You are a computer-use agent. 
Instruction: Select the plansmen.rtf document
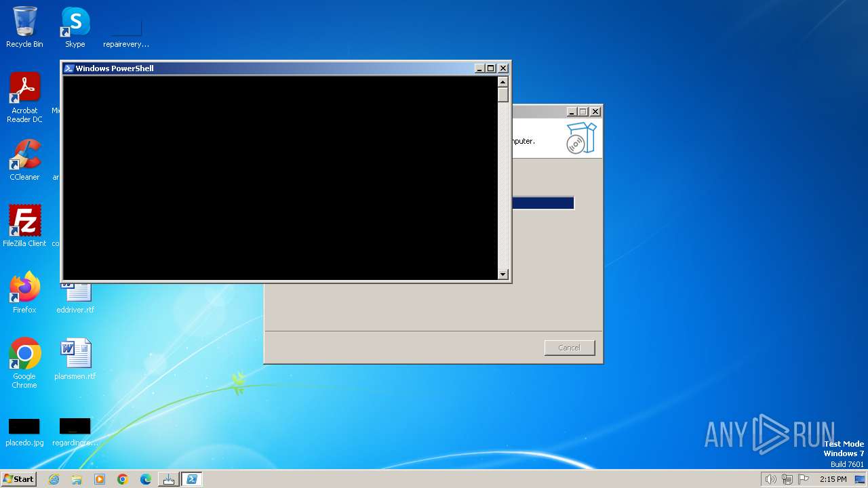coord(75,359)
